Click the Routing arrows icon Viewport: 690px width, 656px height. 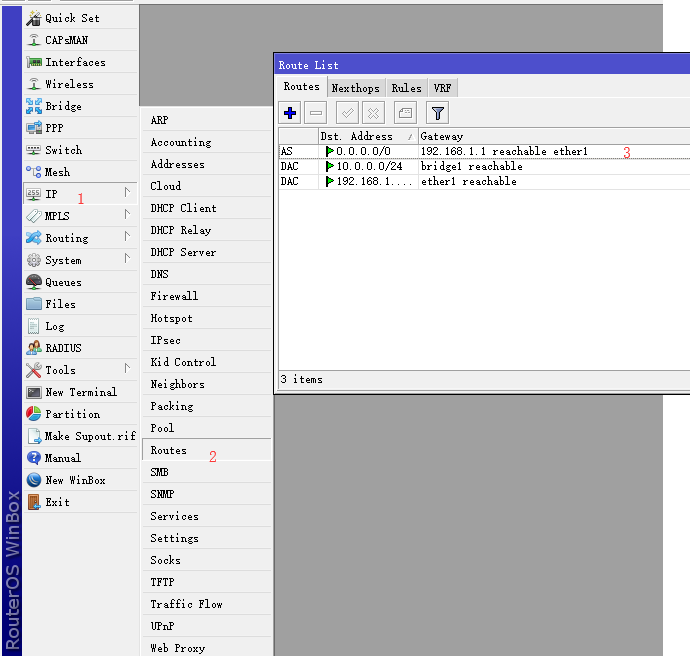[34, 238]
